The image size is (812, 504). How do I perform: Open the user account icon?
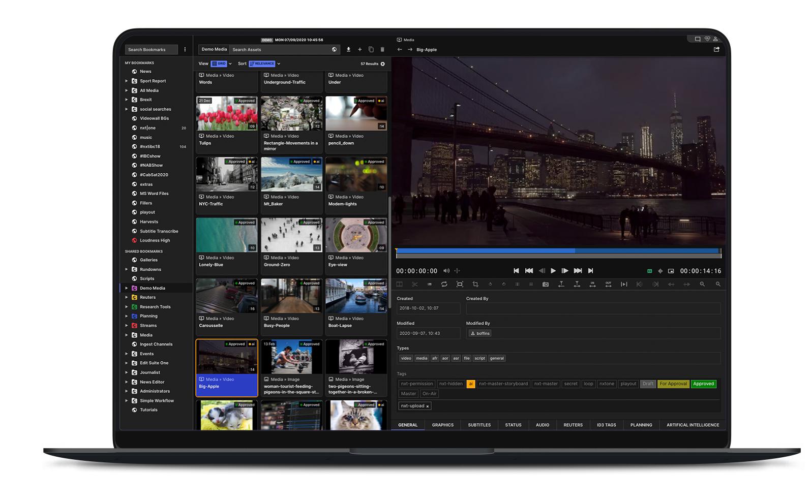pos(715,39)
